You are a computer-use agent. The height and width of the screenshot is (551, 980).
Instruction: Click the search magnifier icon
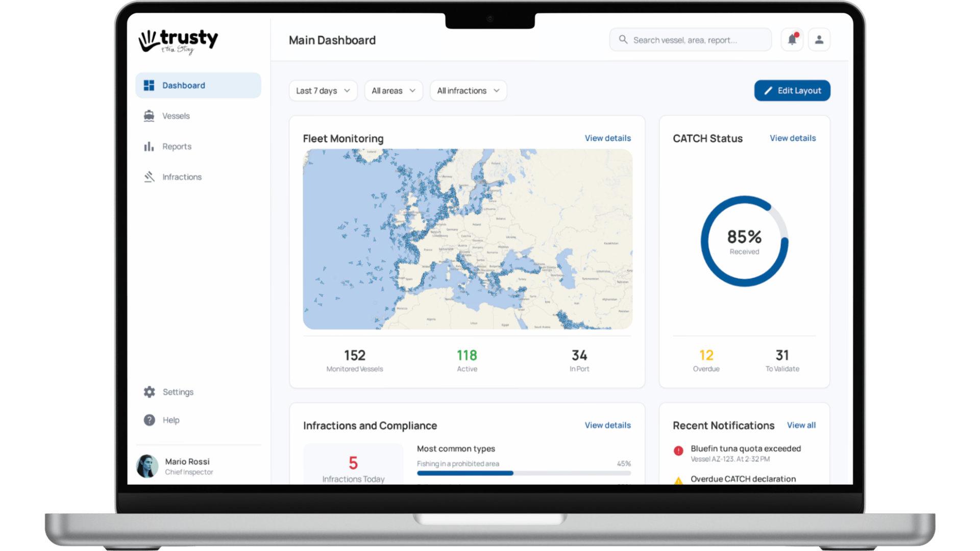click(623, 39)
